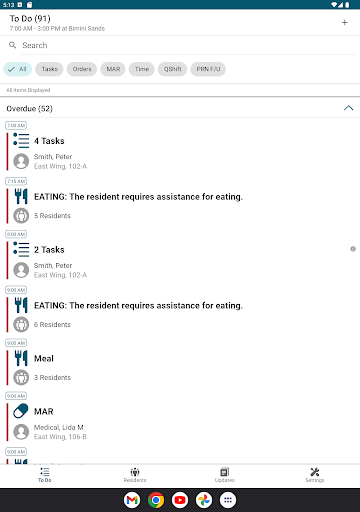Open the Meal entry for 3 Residents
The width and height of the screenshot is (360, 512).
tap(180, 367)
